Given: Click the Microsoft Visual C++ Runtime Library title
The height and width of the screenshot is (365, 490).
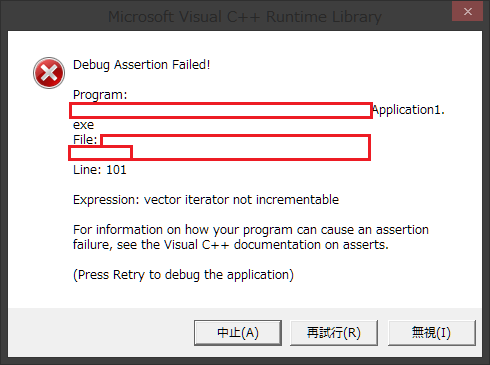Looking at the screenshot, I should 245,17.
